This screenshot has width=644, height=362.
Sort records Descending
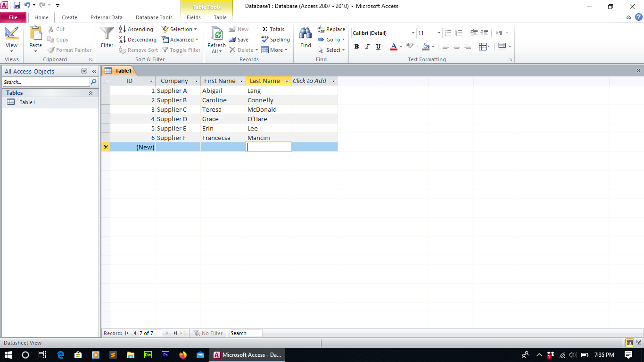click(138, 40)
